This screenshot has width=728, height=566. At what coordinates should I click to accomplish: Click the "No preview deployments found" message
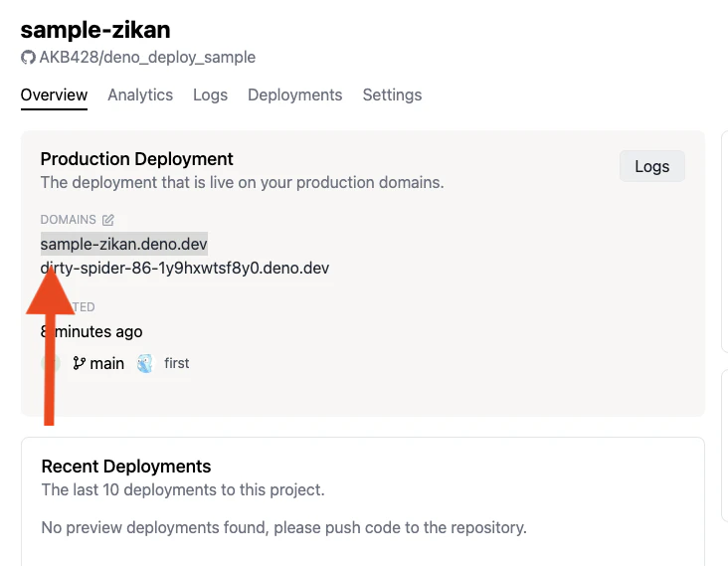pyautogui.click(x=283, y=527)
